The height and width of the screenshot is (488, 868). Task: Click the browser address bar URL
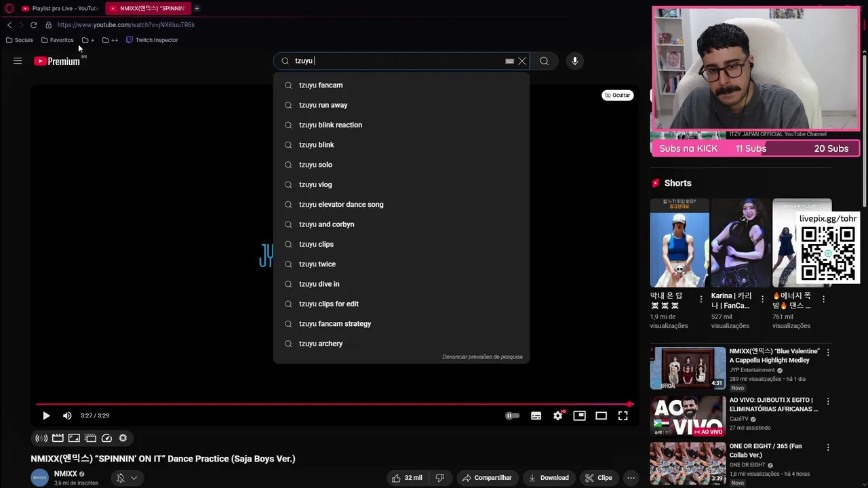126,25
